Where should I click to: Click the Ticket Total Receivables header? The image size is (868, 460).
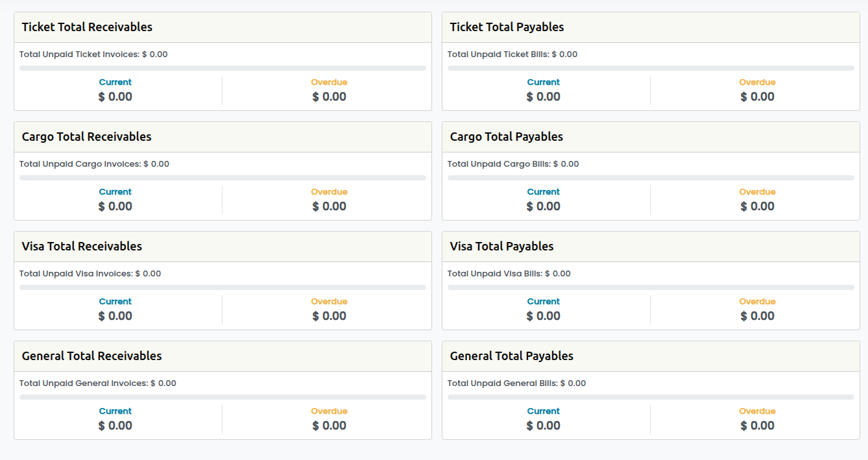tap(87, 27)
